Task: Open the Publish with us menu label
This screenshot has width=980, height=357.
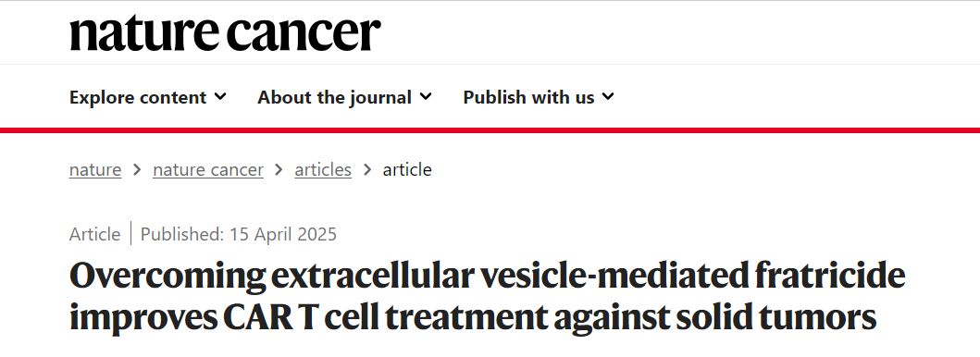Action: tap(528, 97)
